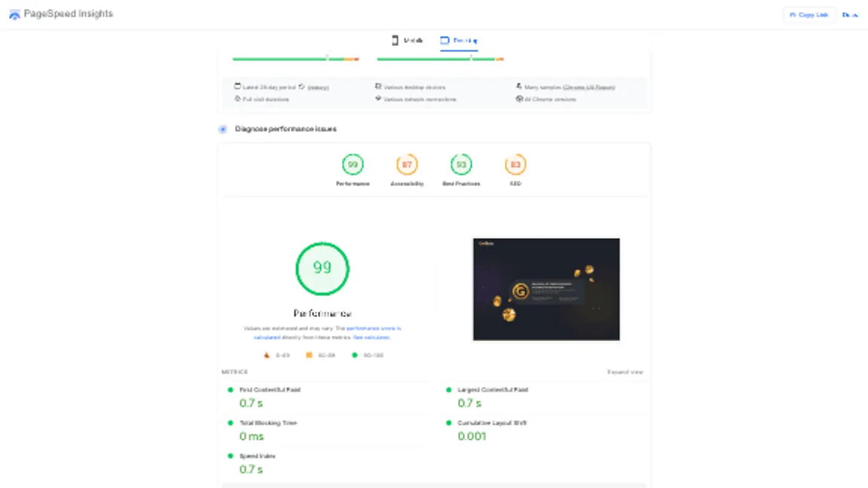The width and height of the screenshot is (868, 488).
Task: Switch to the Mobile tab
Action: (407, 41)
